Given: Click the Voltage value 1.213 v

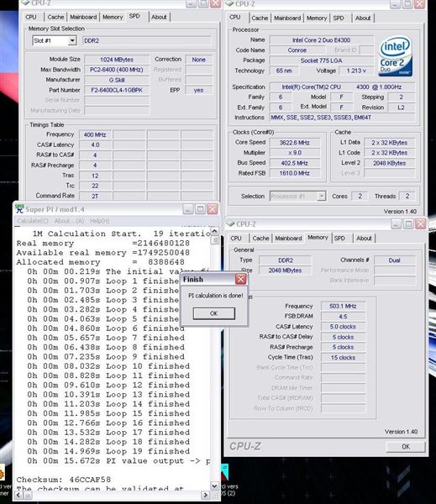Looking at the screenshot, I should point(356,71).
